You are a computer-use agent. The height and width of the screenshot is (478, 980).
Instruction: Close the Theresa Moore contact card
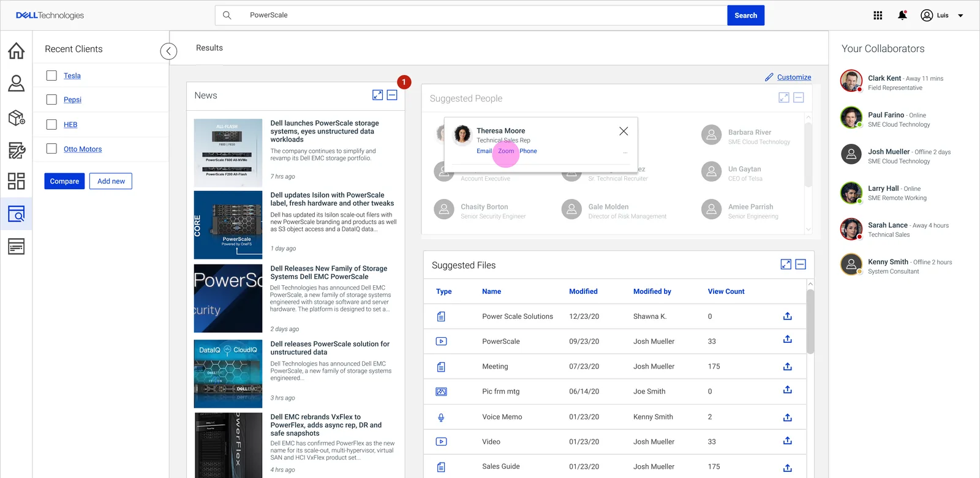[x=624, y=131]
